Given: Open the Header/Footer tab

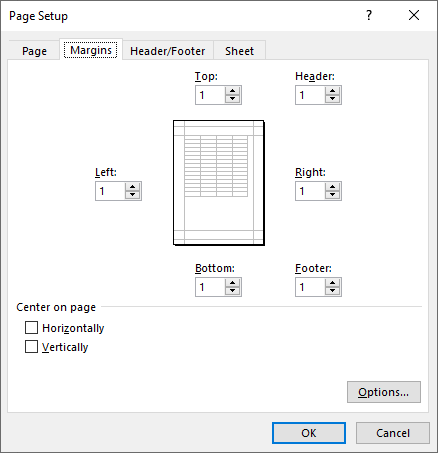Looking at the screenshot, I should pyautogui.click(x=168, y=51).
